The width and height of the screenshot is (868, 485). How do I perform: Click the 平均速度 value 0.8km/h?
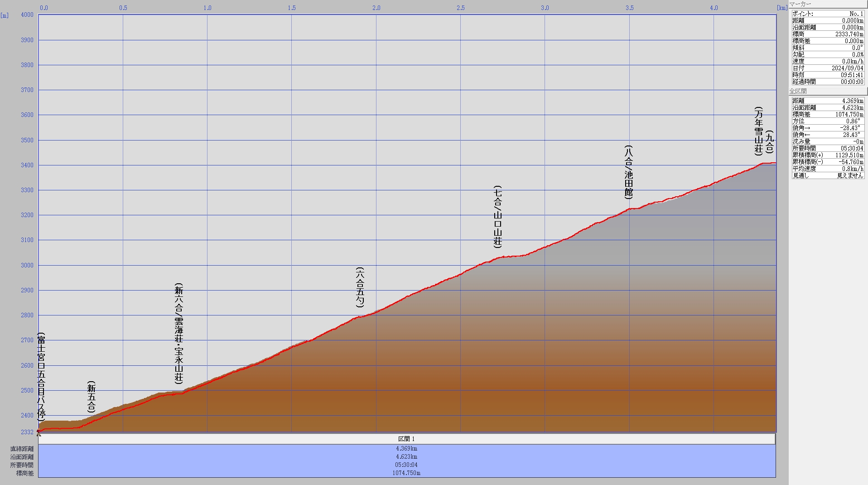point(853,169)
